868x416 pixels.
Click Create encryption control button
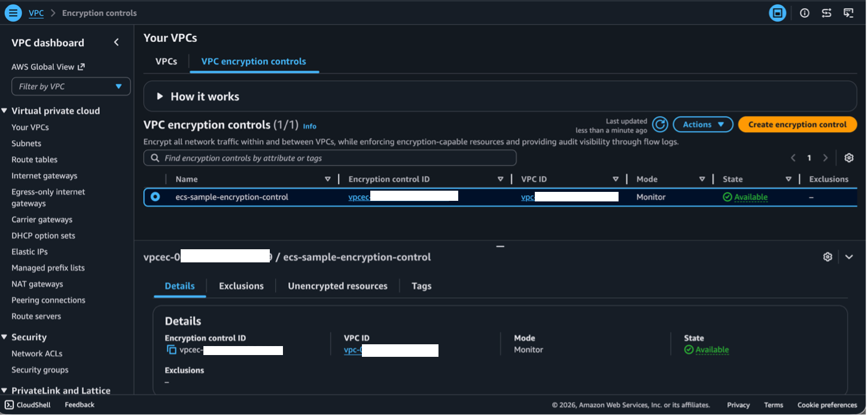pyautogui.click(x=797, y=124)
